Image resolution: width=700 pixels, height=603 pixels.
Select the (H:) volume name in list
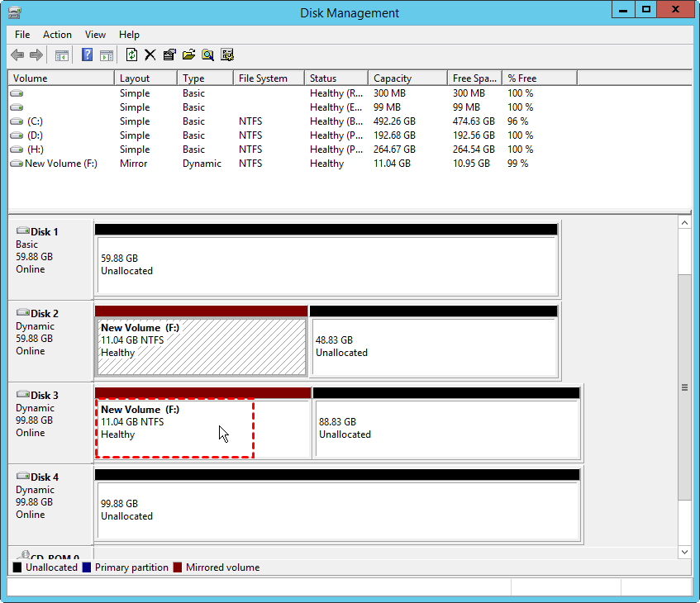(x=36, y=150)
